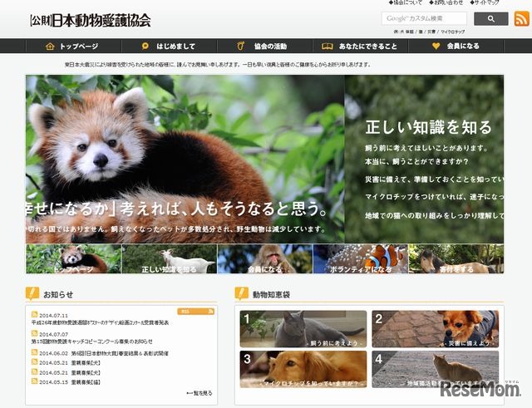Screen dimensions: 532x408
Task: Focus the Google カスタム検索 input field
Action: 424,18
